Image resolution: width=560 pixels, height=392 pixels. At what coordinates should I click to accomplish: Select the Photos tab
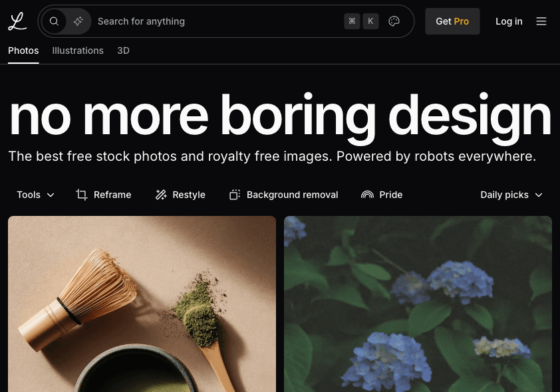pyautogui.click(x=23, y=50)
